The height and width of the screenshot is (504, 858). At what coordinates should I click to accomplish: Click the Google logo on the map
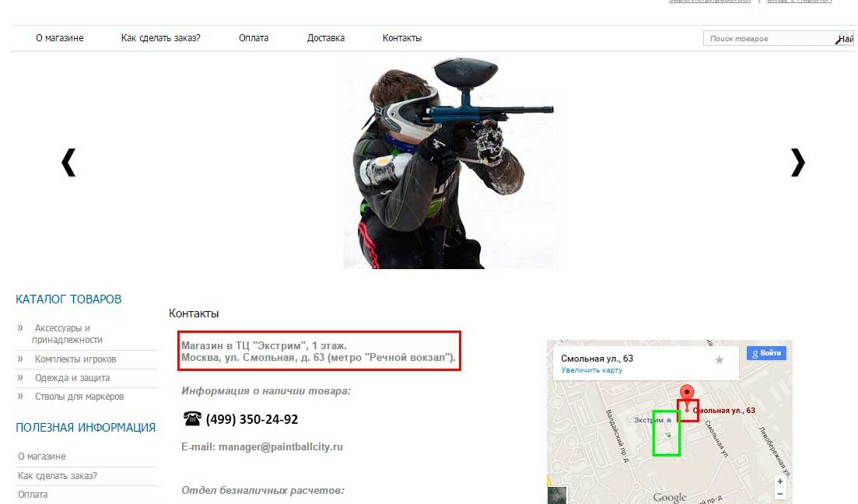669,497
